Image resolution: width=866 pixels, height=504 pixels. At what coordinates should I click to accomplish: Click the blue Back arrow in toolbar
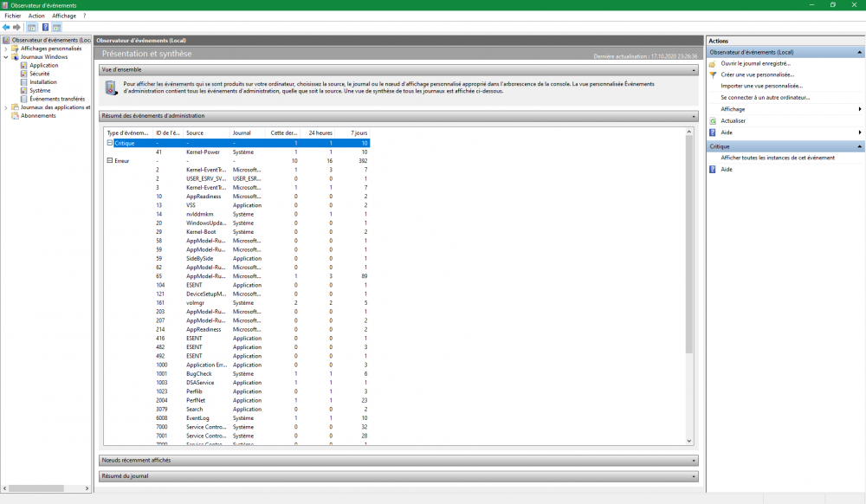6,27
